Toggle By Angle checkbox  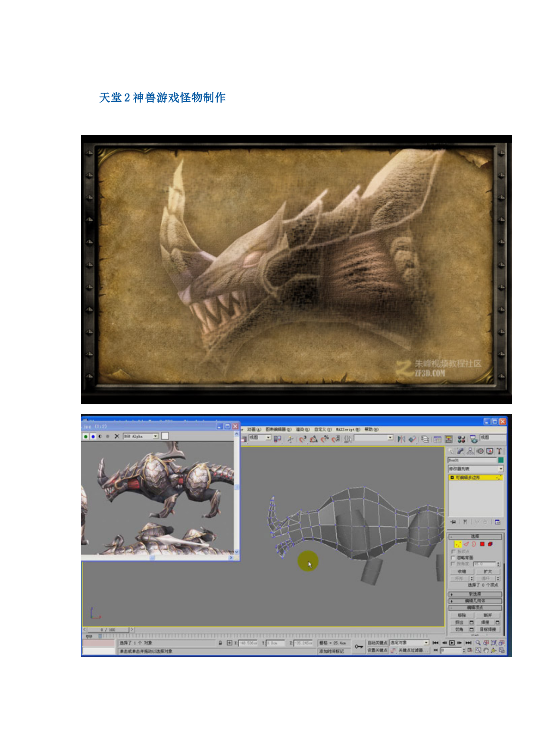point(453,564)
